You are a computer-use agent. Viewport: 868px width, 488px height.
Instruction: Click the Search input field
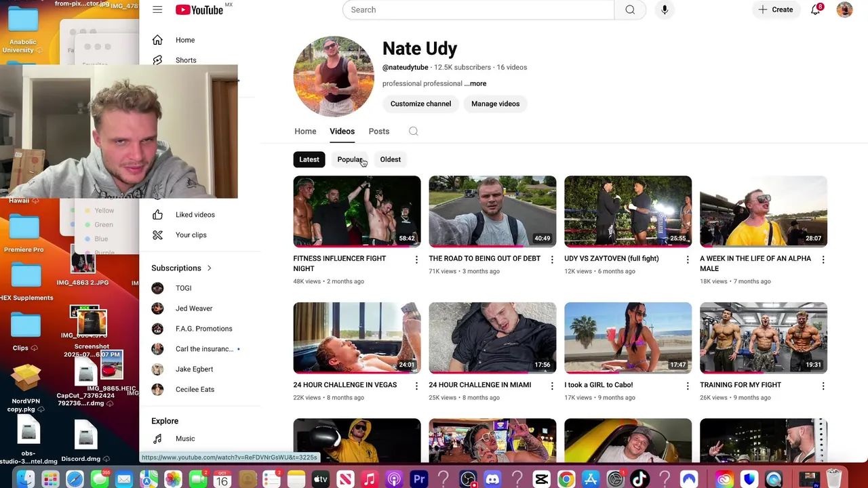point(479,9)
